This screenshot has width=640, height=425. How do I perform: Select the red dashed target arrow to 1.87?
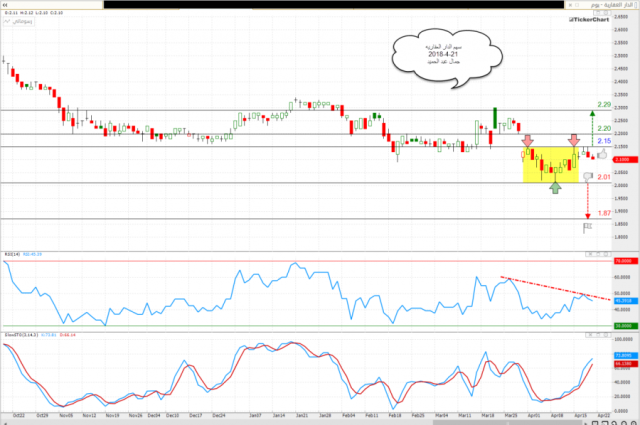pyautogui.click(x=588, y=200)
